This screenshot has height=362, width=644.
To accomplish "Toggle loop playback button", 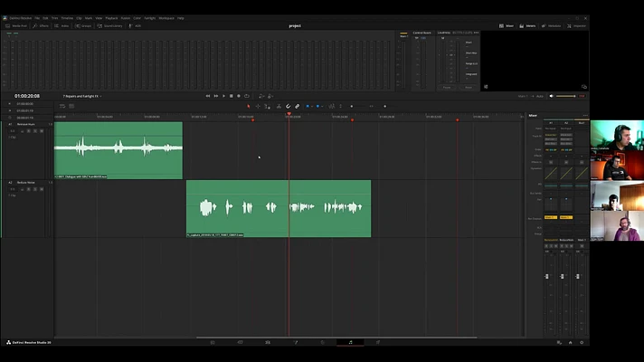I will pyautogui.click(x=247, y=96).
